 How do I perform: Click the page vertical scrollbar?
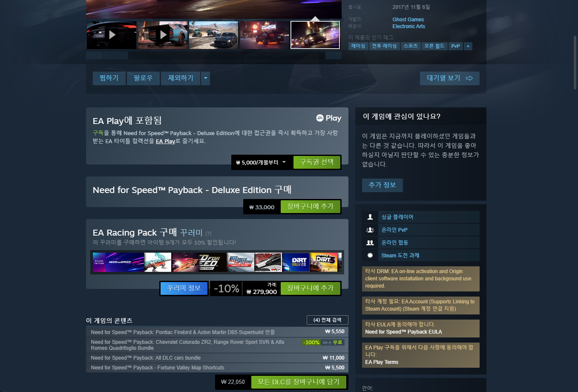click(575, 62)
